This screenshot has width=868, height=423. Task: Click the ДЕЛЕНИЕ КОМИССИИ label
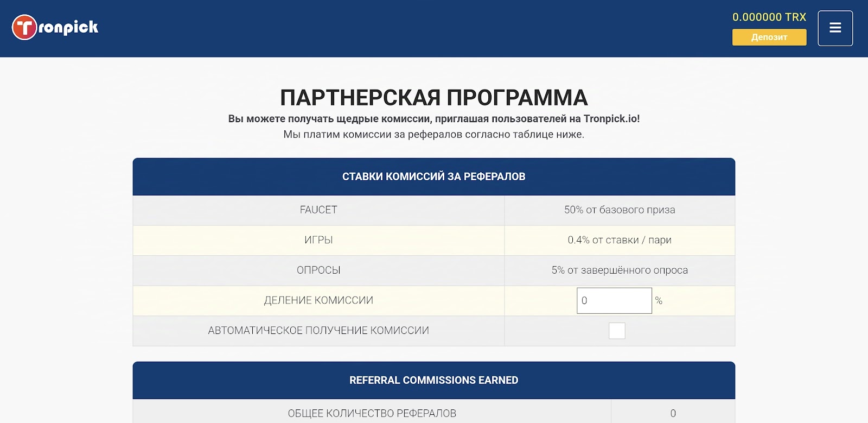coord(318,300)
